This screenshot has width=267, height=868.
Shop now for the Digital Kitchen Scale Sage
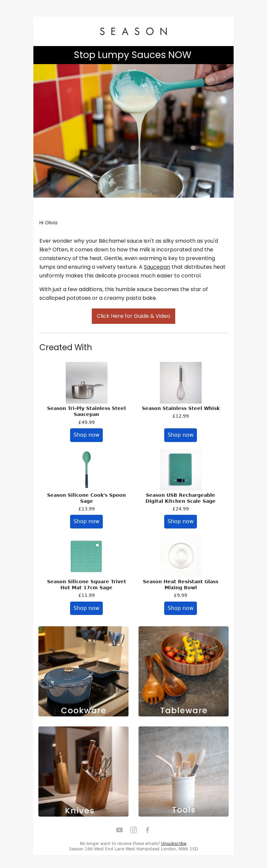181,521
